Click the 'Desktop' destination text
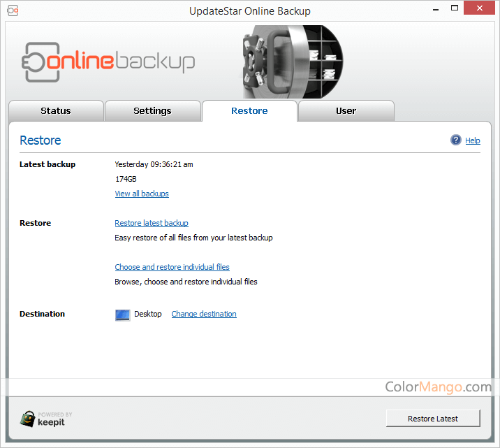The width and height of the screenshot is (500, 448). (x=147, y=314)
